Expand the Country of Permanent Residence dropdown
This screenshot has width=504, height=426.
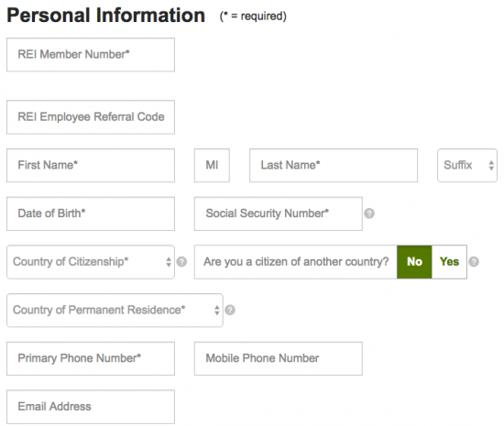coord(115,311)
